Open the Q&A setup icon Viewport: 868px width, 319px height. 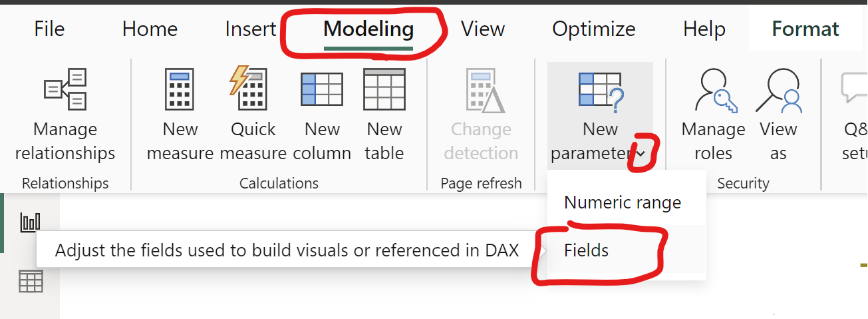pos(855,90)
